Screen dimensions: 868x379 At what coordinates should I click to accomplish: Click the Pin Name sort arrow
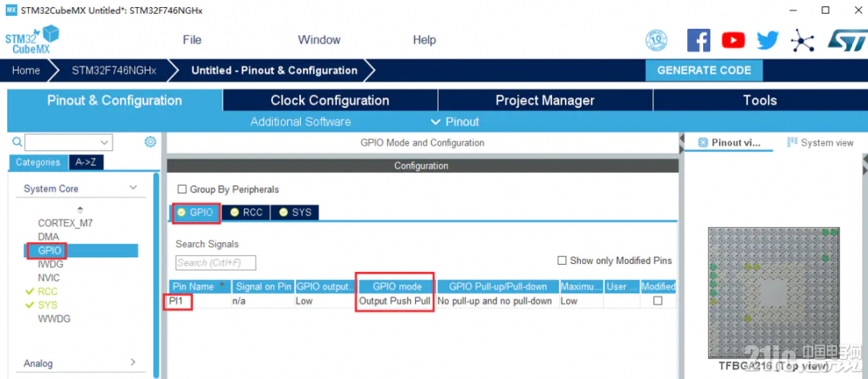223,286
